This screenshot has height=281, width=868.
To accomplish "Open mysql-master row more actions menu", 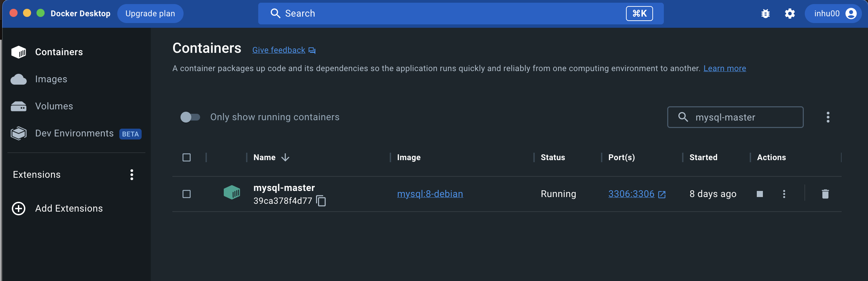I will pyautogui.click(x=784, y=194).
